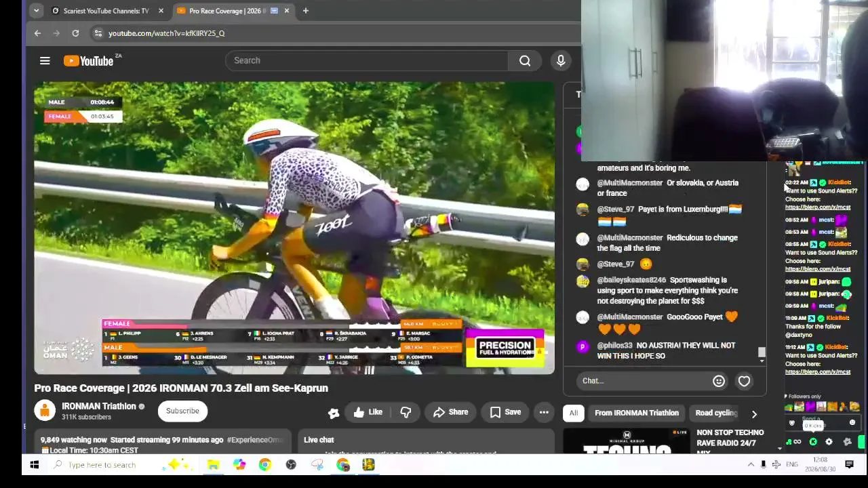Viewport: 868px width, 488px height.
Task: Go to the YouTube home logo
Action: 89,61
